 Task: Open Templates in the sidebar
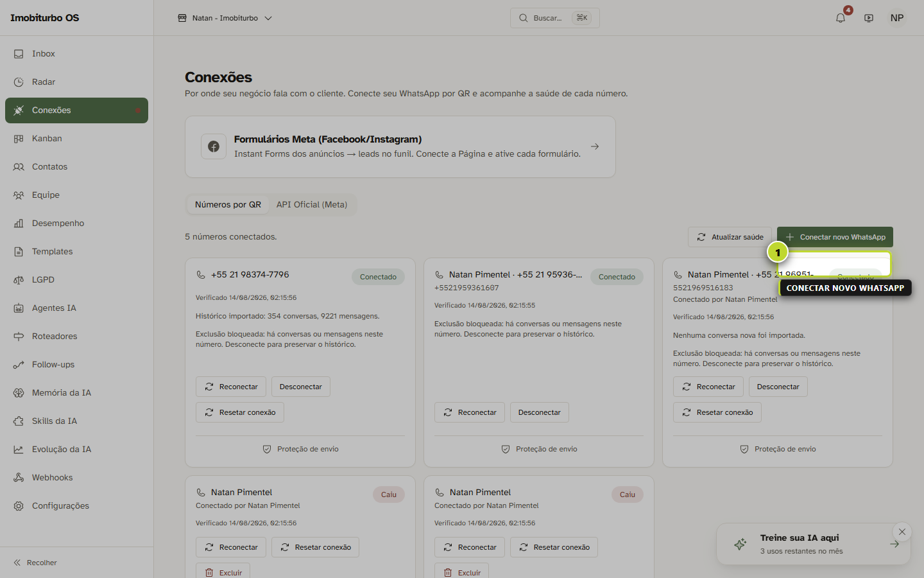pyautogui.click(x=76, y=252)
